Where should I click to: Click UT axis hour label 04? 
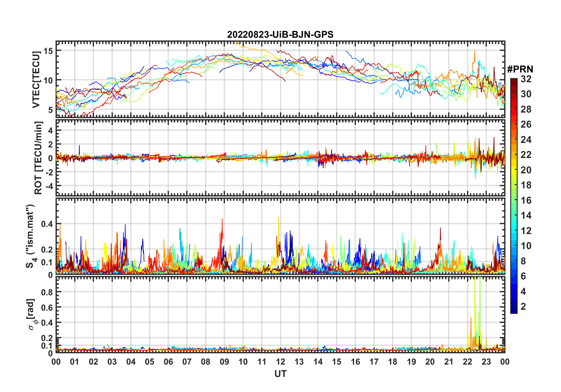coord(131,362)
